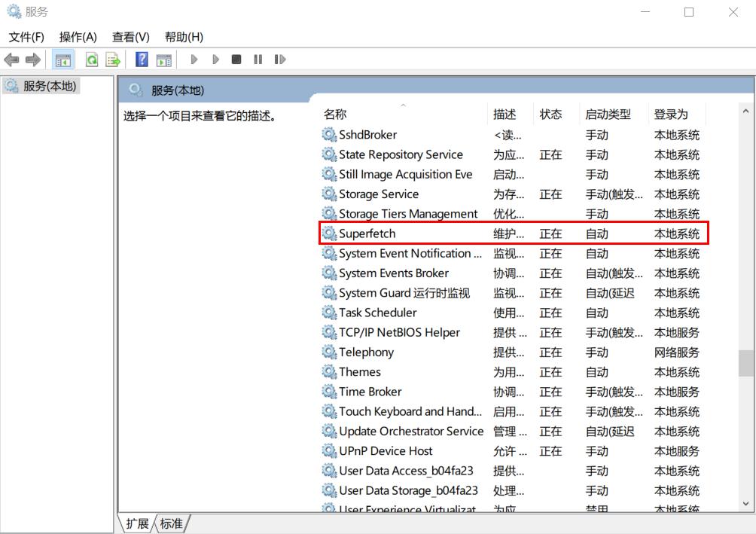756x534 pixels.
Task: Restart the service with the restart icon
Action: point(280,60)
